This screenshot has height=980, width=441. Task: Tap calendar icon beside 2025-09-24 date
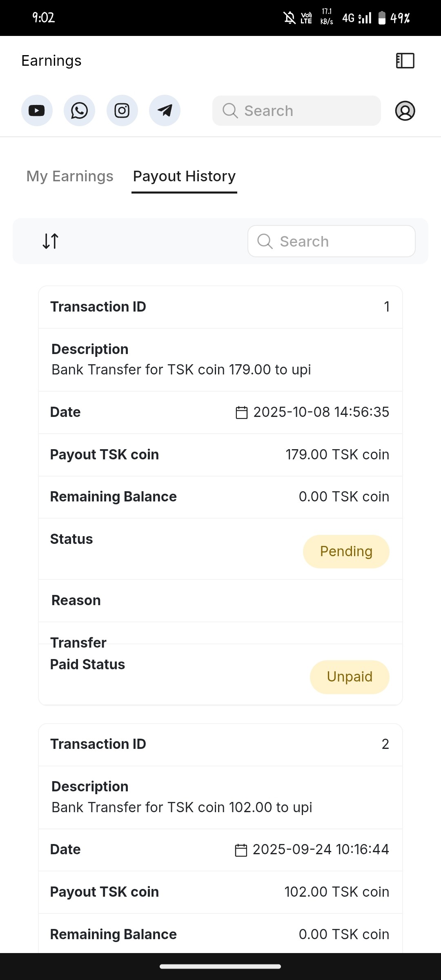[241, 850]
